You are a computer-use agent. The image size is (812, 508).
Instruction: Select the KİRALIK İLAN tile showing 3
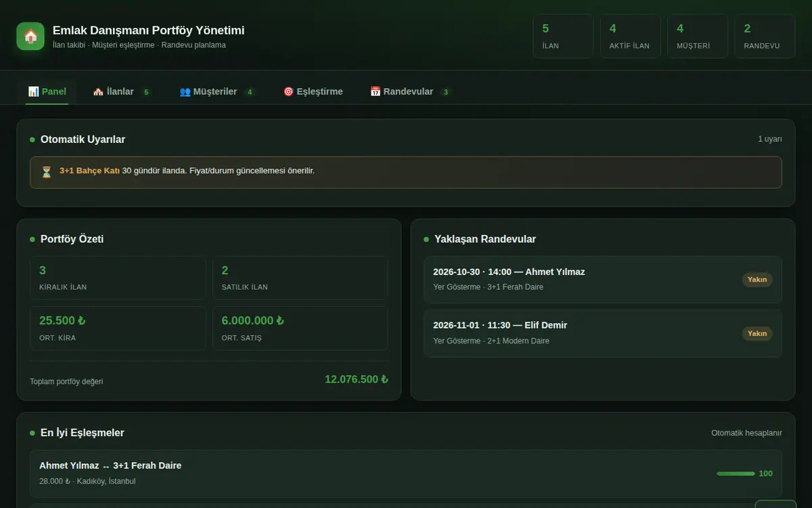click(x=118, y=278)
